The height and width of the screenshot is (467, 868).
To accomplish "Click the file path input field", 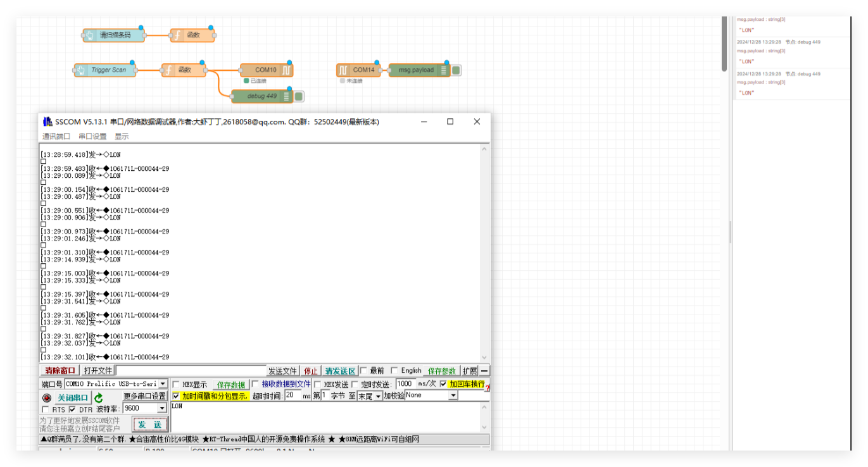I will (191, 371).
